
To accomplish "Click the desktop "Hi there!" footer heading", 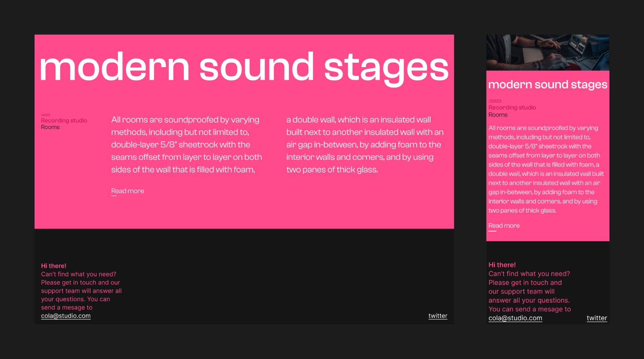I will point(54,266).
